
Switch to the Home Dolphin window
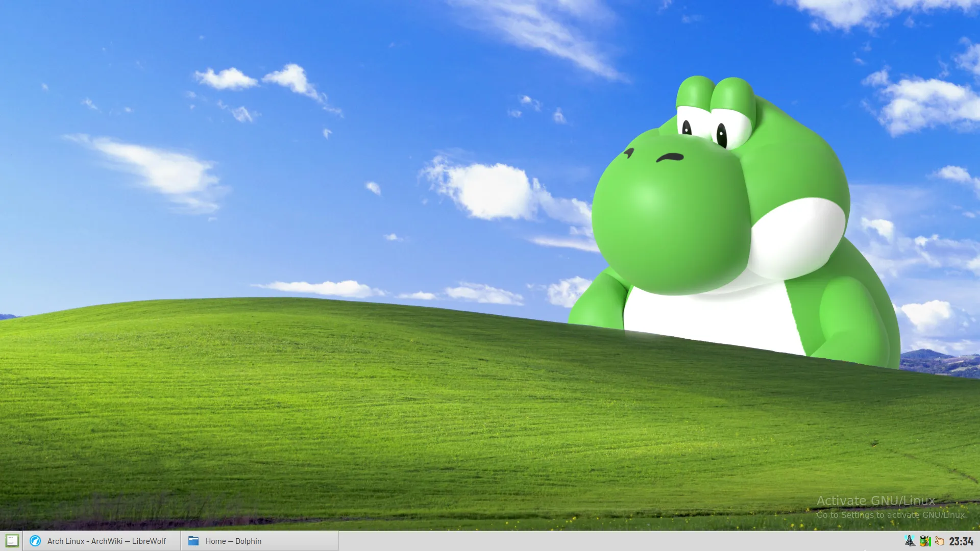260,541
